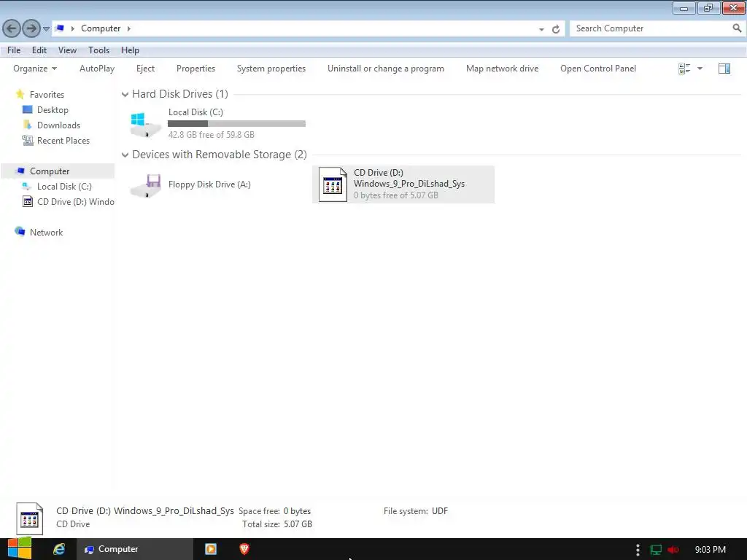Image resolution: width=747 pixels, height=560 pixels.
Task: Click the Desktop icon in sidebar
Action: 28,109
